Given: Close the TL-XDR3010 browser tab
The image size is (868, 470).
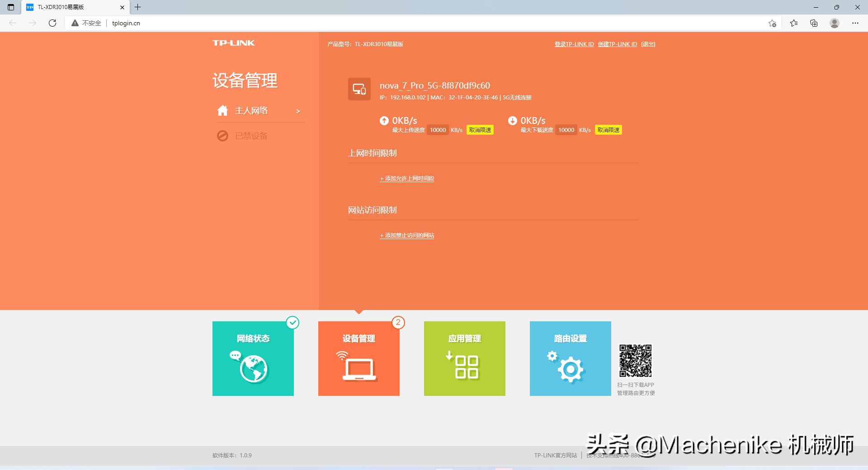Looking at the screenshot, I should [x=122, y=7].
